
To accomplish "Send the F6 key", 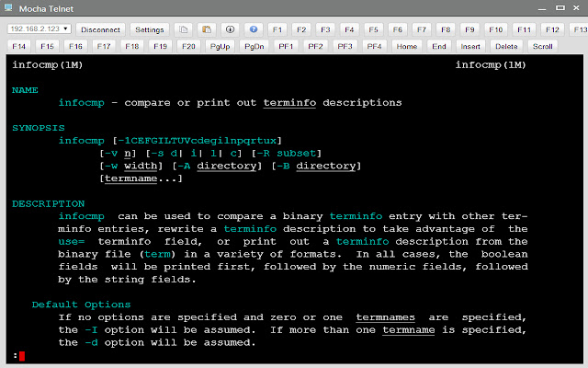I will point(398,29).
